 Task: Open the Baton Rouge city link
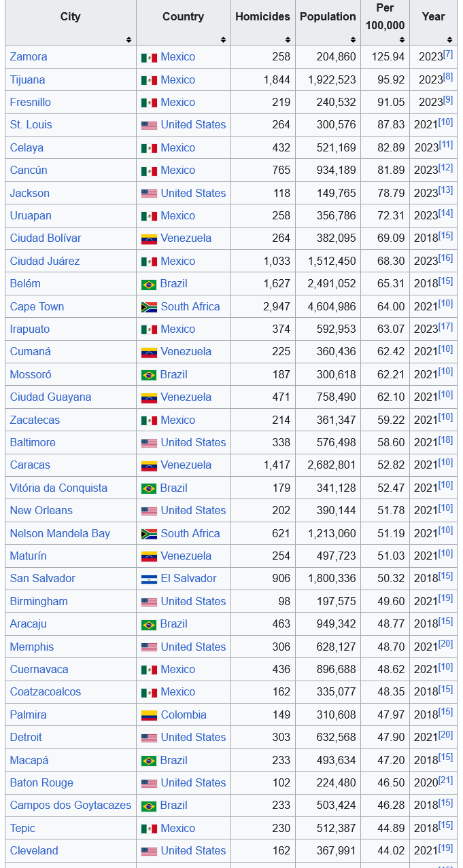41,782
